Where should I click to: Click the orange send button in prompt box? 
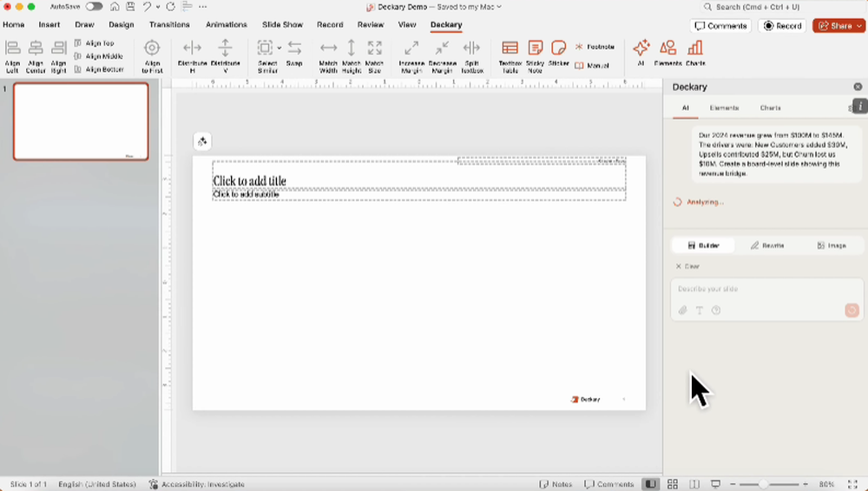point(852,310)
